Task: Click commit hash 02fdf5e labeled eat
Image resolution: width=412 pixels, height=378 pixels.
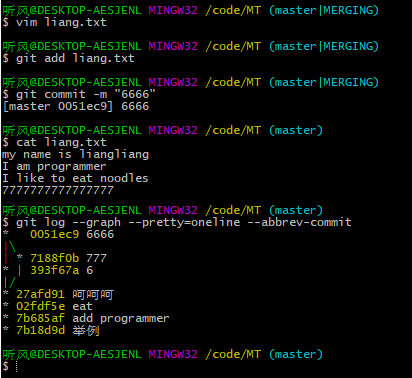Action: click(40, 306)
